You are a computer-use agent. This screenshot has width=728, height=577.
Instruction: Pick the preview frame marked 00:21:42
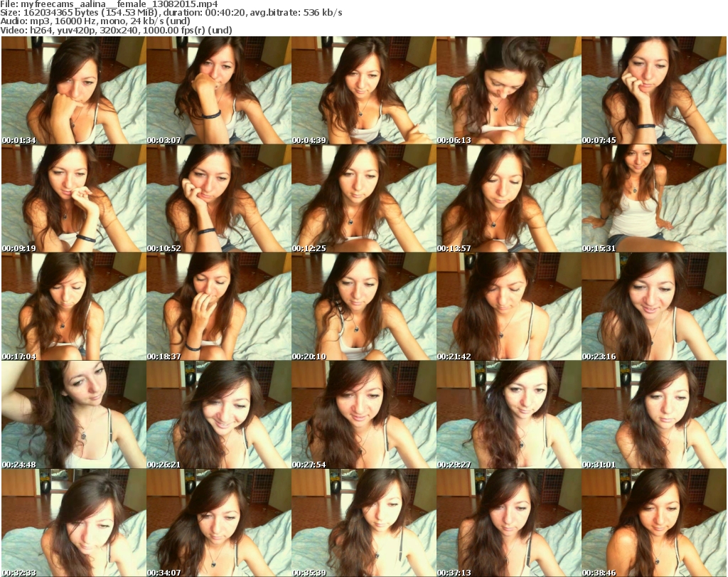pos(509,307)
